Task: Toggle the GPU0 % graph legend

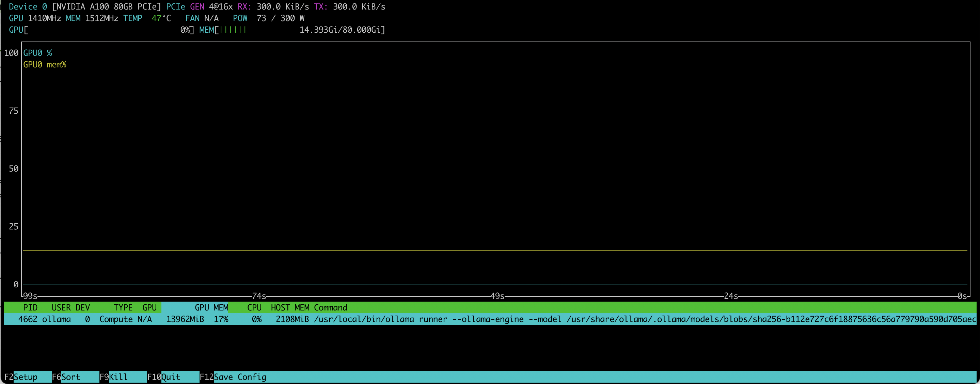Action: click(38, 53)
